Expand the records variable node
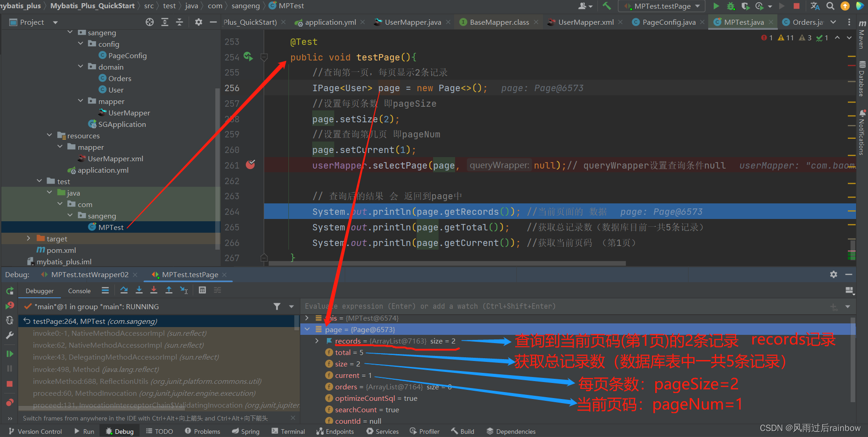This screenshot has width=868, height=437. (x=317, y=341)
